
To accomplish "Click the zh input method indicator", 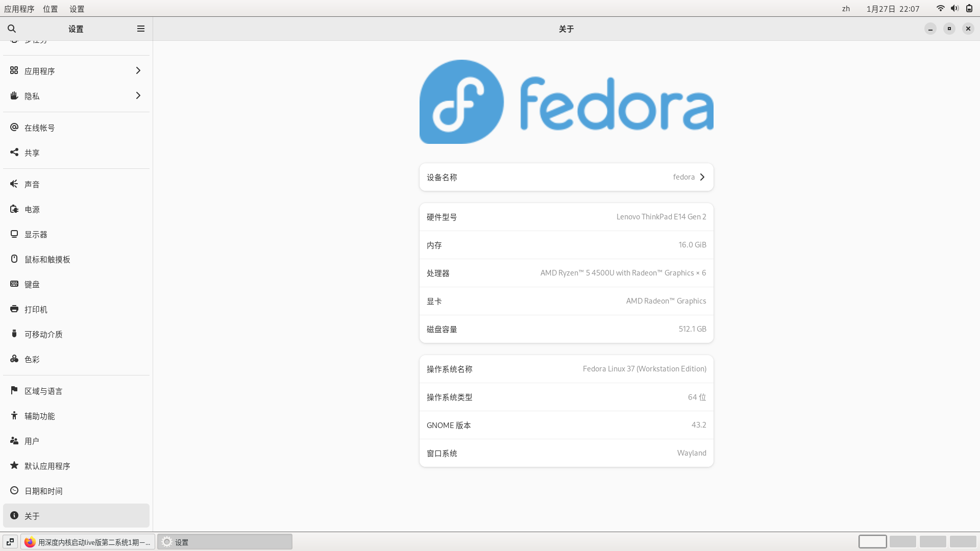I will pos(846,9).
